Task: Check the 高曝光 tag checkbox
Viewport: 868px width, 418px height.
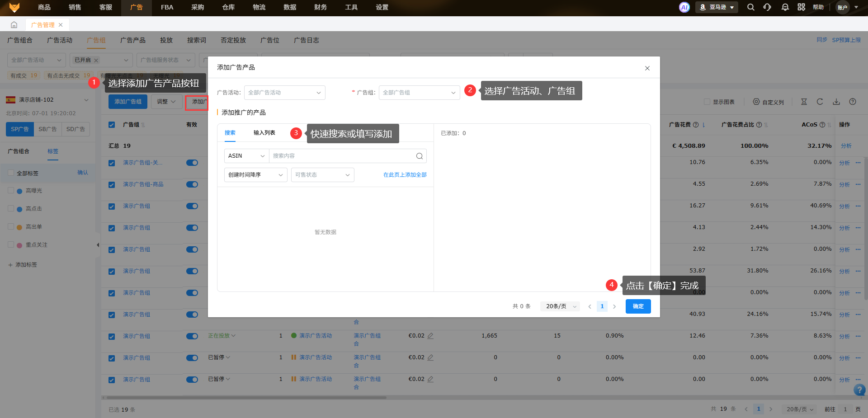Action: click(x=11, y=191)
